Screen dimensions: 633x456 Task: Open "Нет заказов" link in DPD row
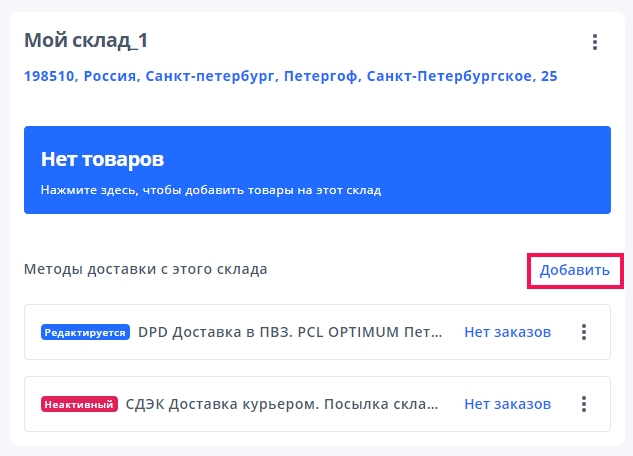[507, 332]
